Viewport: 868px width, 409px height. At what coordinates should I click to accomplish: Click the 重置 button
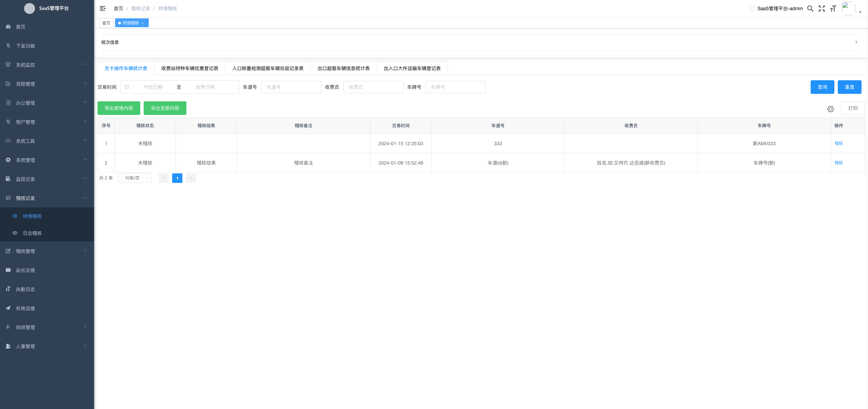point(850,87)
